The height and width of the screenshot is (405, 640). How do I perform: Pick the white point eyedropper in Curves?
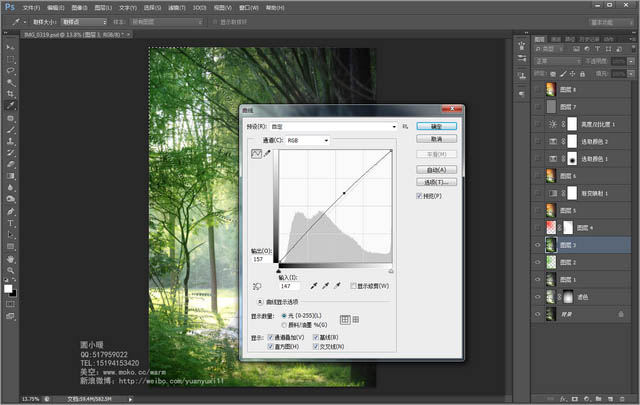(338, 286)
